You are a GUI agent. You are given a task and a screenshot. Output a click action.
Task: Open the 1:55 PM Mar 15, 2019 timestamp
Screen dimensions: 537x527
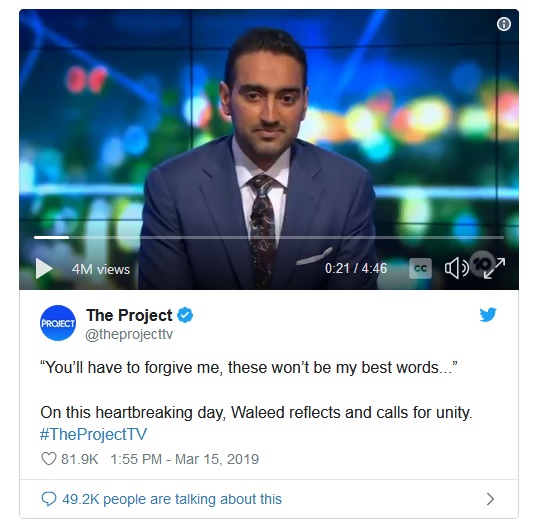[184, 459]
